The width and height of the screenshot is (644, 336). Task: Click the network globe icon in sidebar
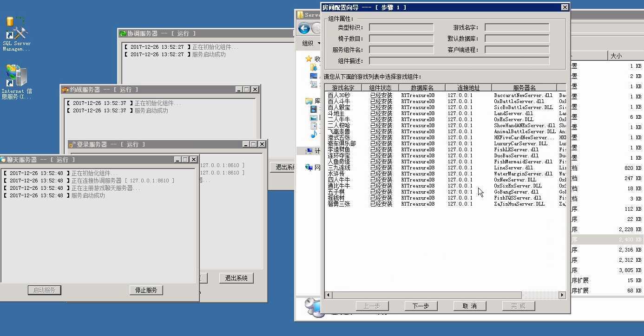click(x=309, y=167)
